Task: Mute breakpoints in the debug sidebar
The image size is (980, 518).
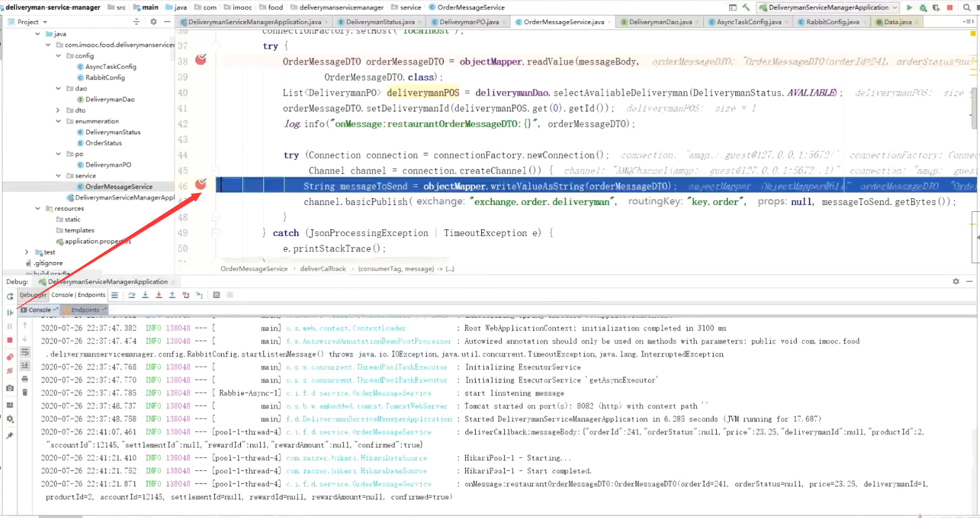Action: pos(10,371)
